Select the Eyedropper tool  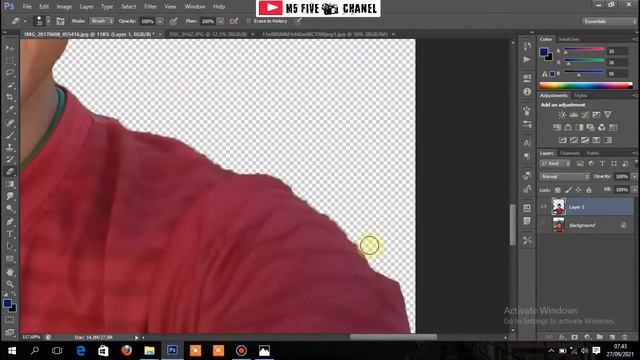10,109
